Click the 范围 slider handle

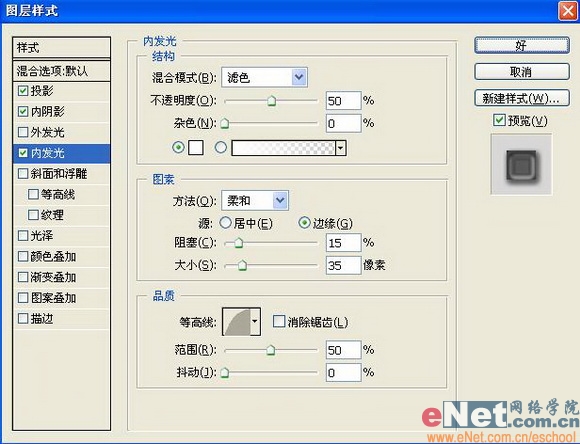(x=271, y=350)
